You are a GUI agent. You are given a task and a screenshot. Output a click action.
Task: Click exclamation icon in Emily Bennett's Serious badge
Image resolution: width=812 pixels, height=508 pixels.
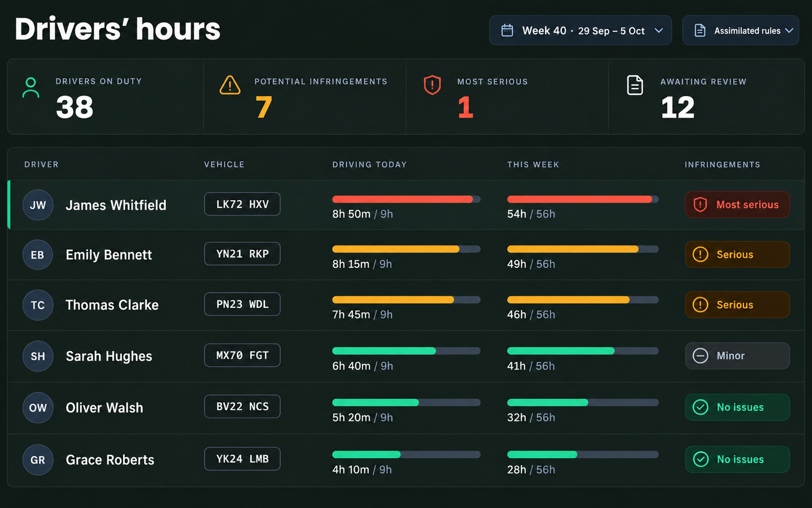(x=700, y=254)
